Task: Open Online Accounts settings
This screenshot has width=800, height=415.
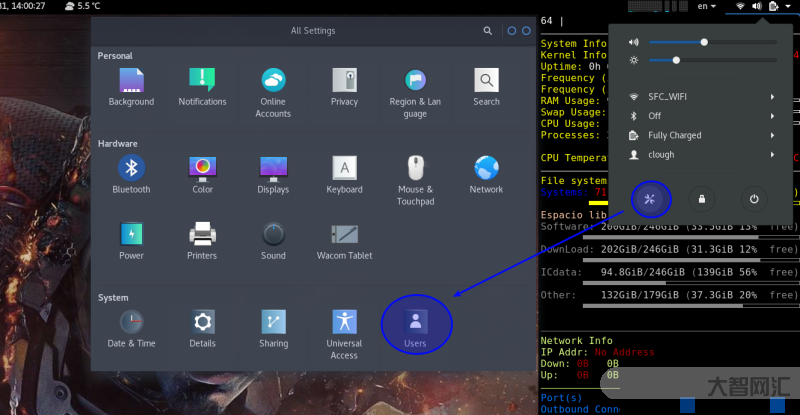Action: (273, 91)
